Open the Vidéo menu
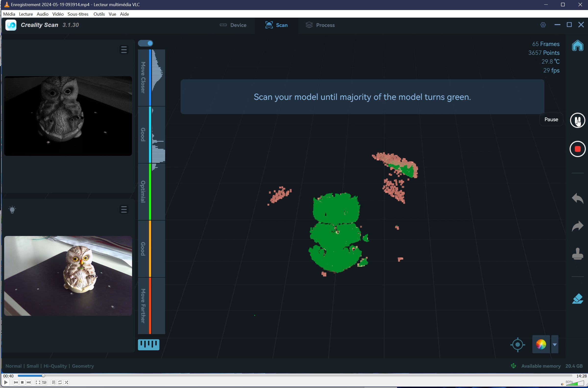The width and height of the screenshot is (588, 388). click(58, 14)
